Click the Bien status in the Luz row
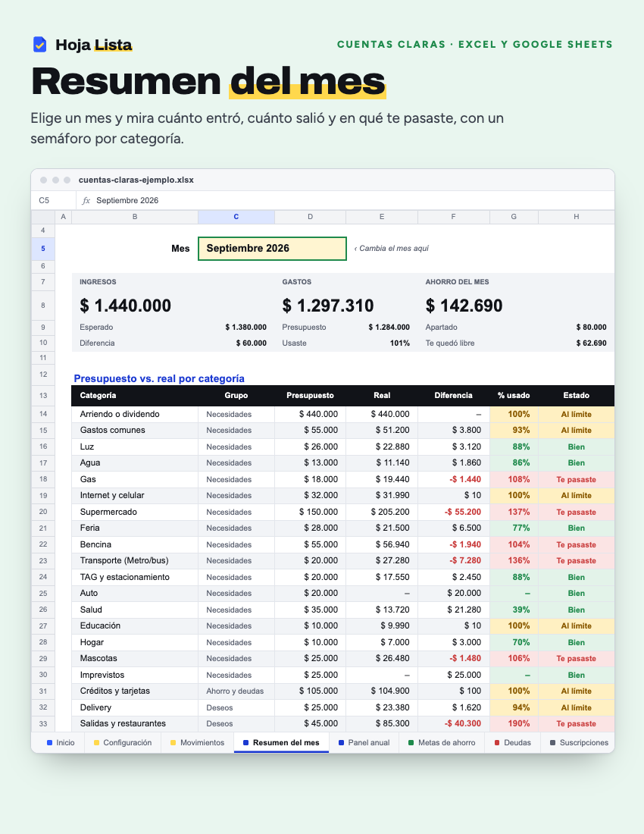 click(577, 447)
